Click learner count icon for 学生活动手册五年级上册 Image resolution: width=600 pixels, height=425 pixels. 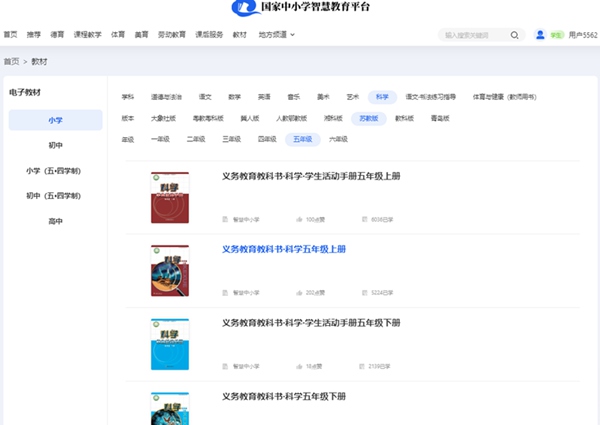[x=364, y=219]
